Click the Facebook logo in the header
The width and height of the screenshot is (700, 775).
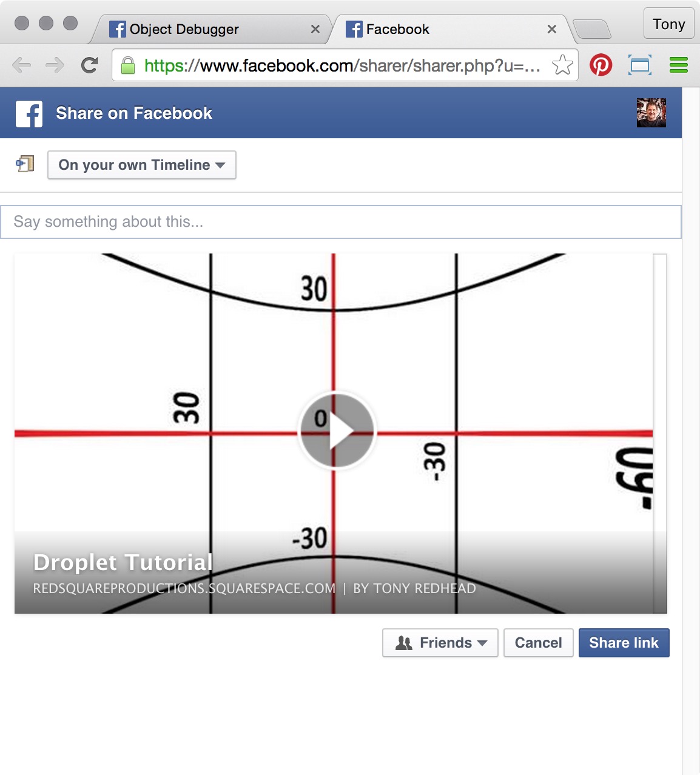[29, 113]
